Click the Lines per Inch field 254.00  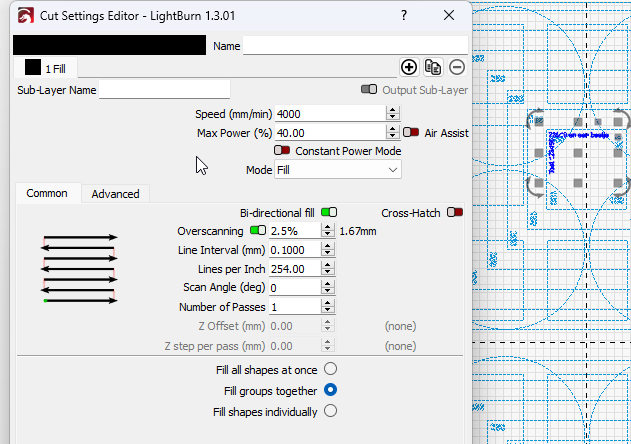coord(295,269)
